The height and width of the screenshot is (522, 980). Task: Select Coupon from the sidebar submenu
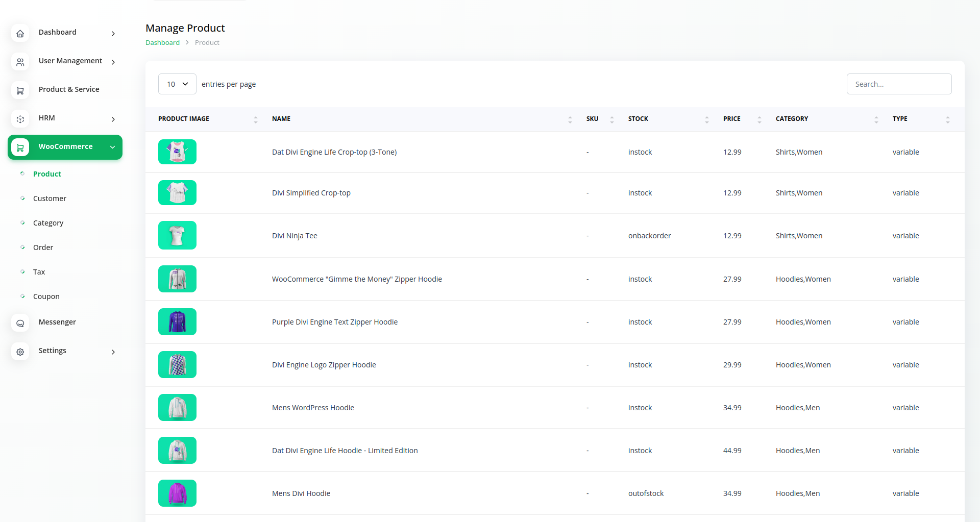46,296
